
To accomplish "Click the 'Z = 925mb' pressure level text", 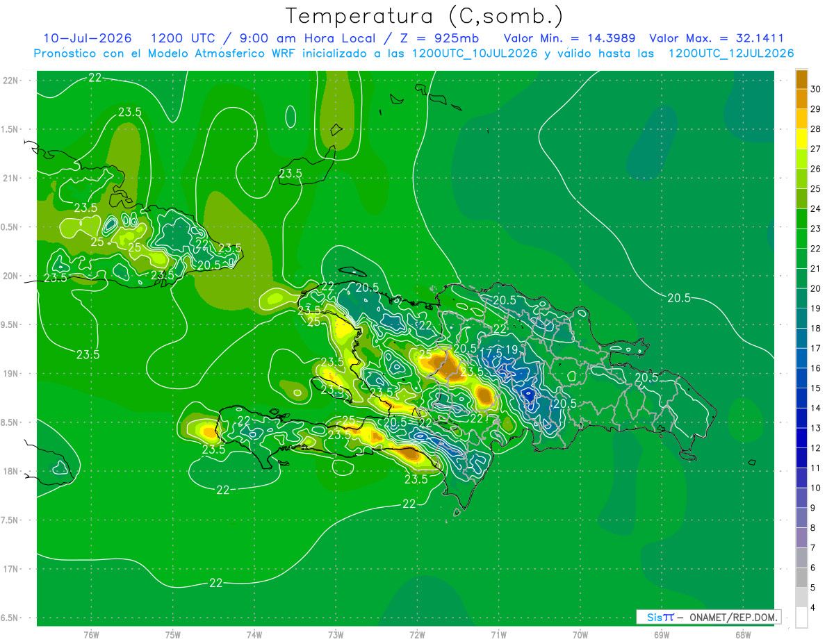I will (437, 38).
